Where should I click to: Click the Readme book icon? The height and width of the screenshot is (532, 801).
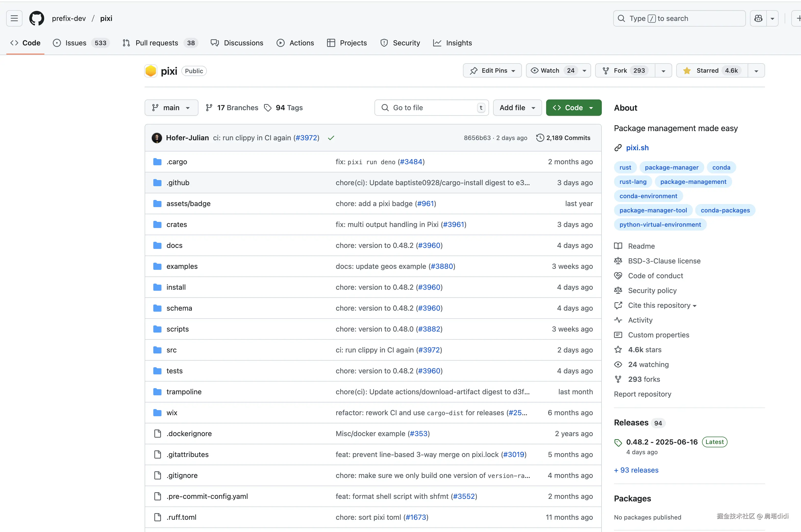618,246
